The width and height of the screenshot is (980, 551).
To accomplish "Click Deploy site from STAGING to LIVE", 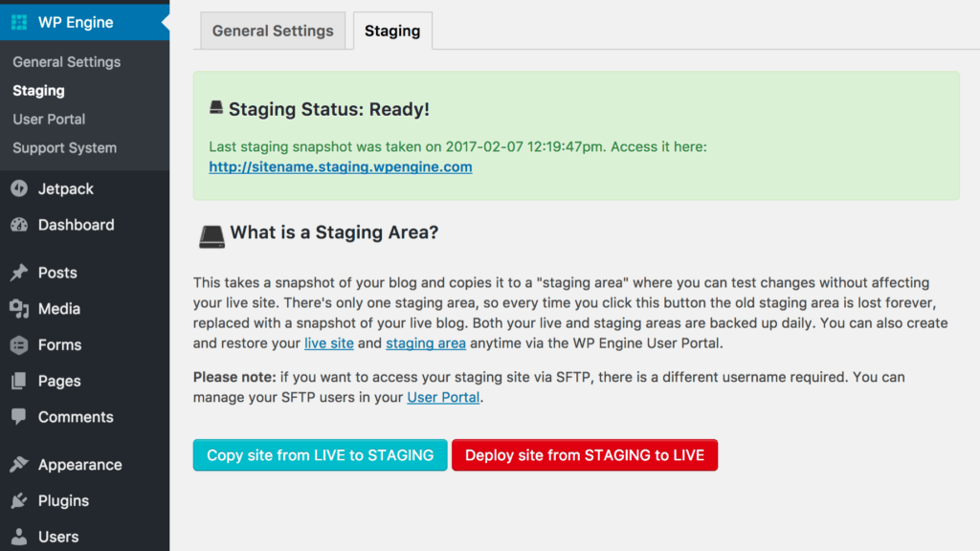I will 585,454.
